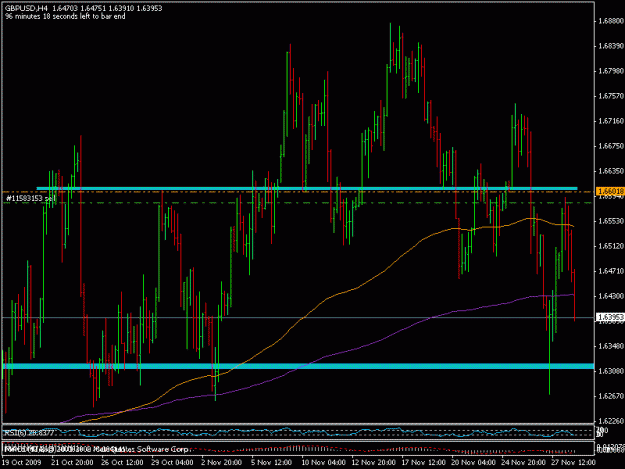Select the upper thin cyan horizontal line
This screenshot has height=469, width=625.
pyautogui.click(x=307, y=188)
